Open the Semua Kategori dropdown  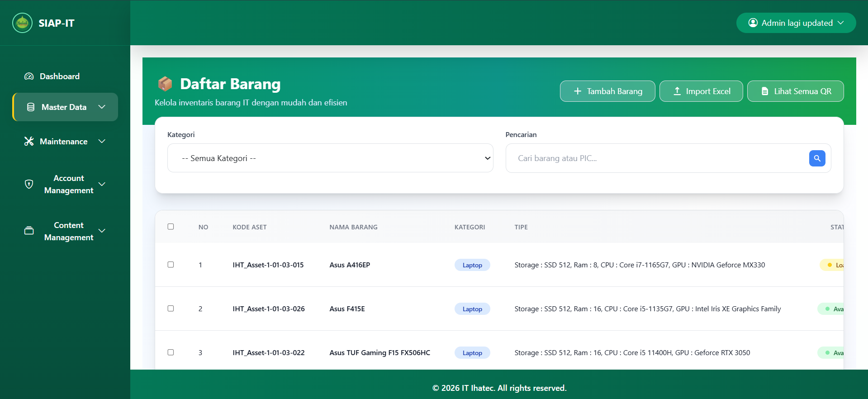(x=330, y=158)
